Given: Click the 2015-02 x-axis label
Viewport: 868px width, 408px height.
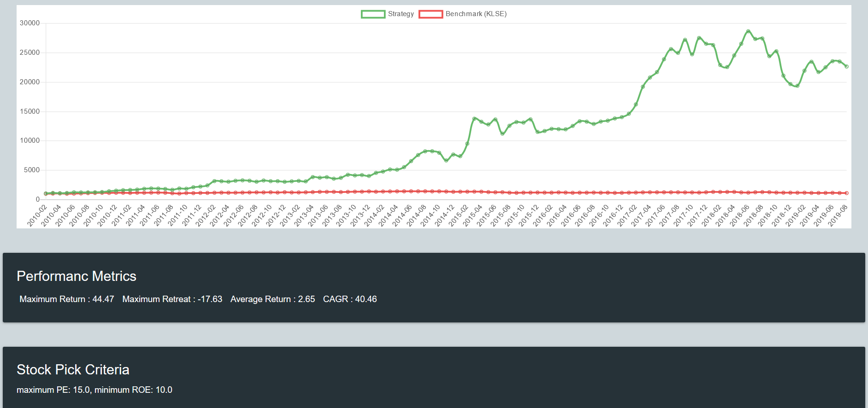Looking at the screenshot, I should [459, 216].
